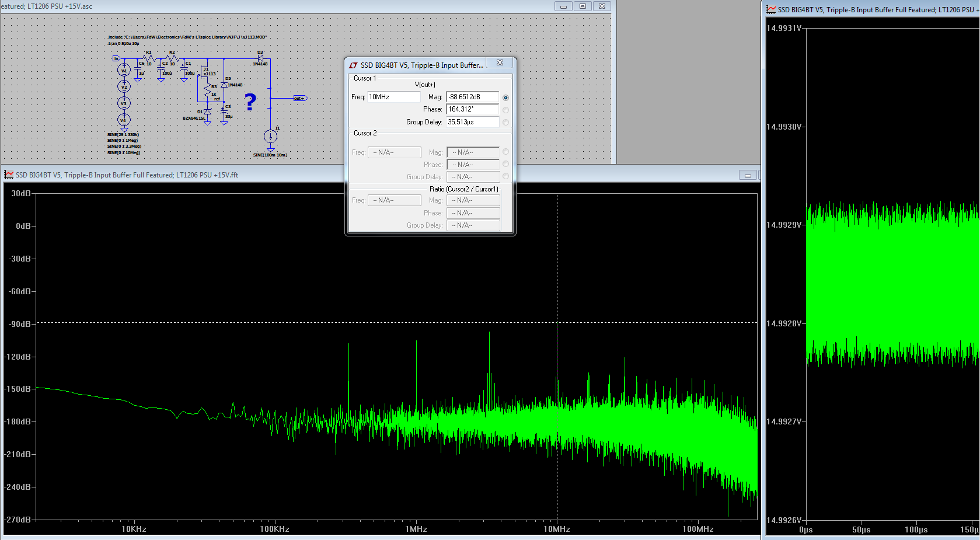The image size is (980, 540).
Task: Click Cursor 1 Freq field showing 10MHz
Action: (393, 97)
